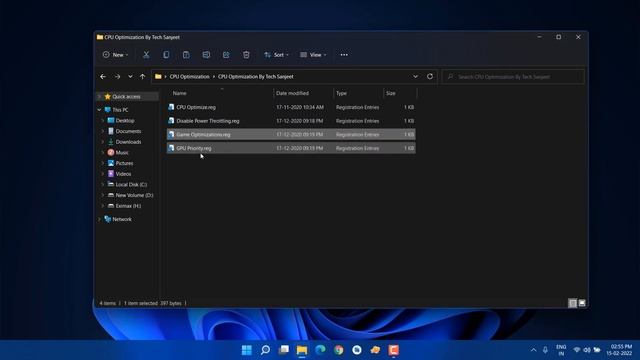Expand the address bar history dropdown

point(415,76)
